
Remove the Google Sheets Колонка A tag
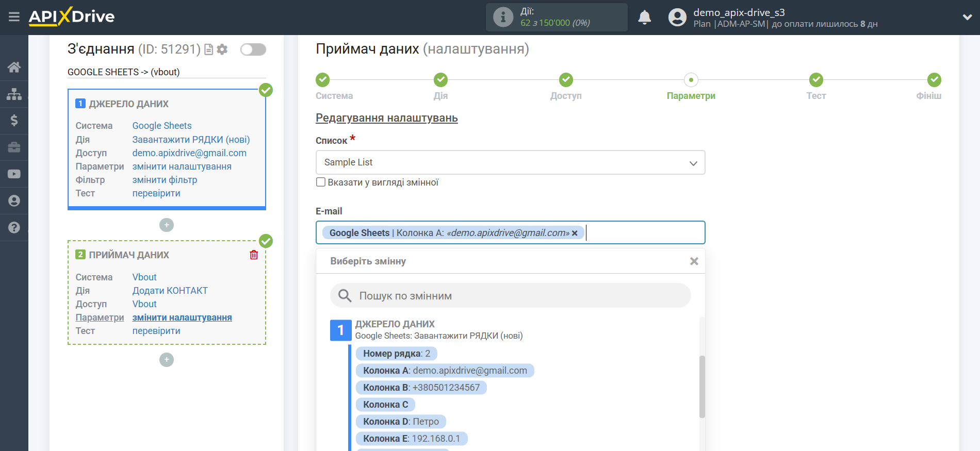[x=575, y=233]
